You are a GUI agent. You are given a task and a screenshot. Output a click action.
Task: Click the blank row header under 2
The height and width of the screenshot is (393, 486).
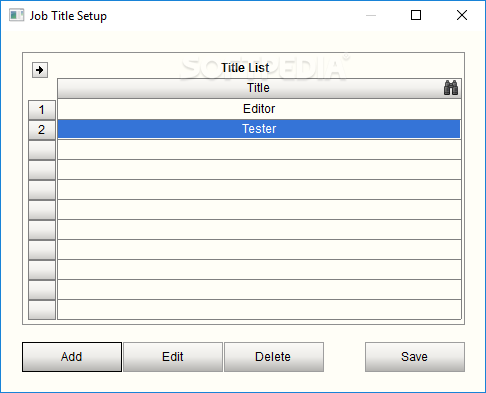[42, 150]
